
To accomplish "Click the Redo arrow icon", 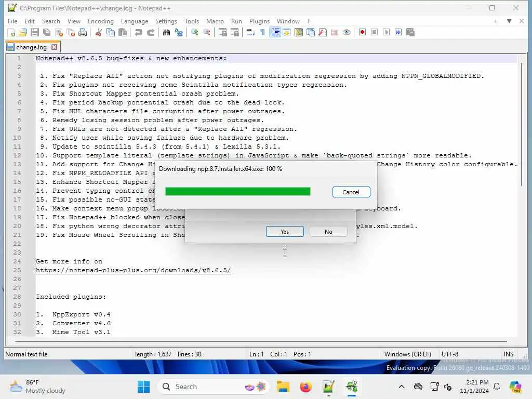I will pos(150,33).
